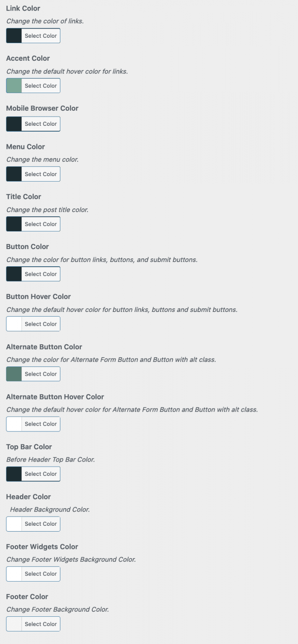Viewport: 298px width, 644px height.
Task: Click Select Color under Top Bar Color
Action: tap(41, 473)
